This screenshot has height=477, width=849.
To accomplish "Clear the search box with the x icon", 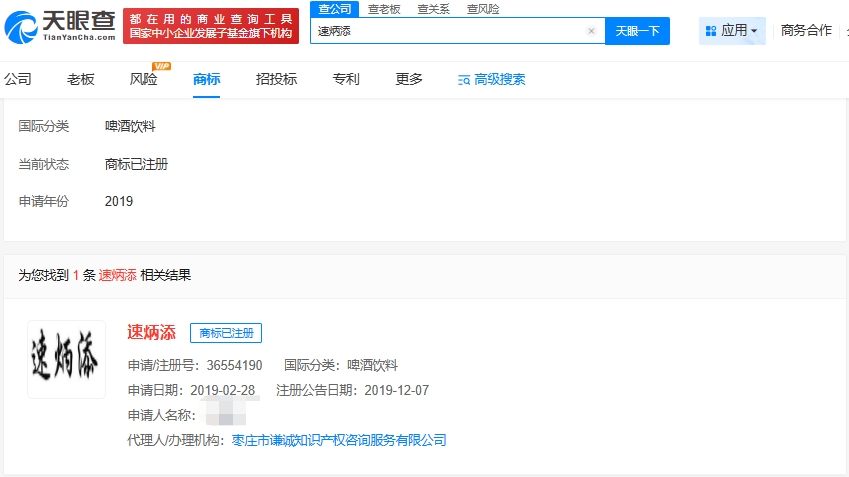I will click(x=591, y=31).
